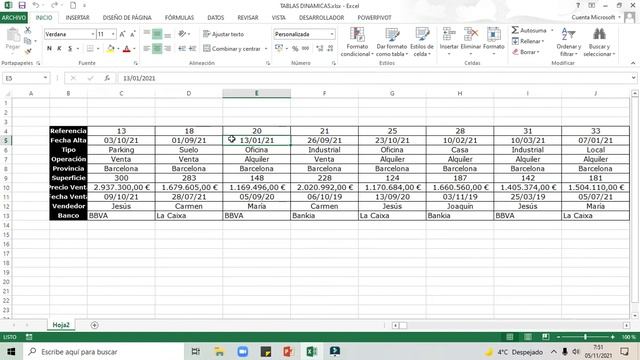The height and width of the screenshot is (360, 640).
Task: Apply thousands separator 000 icon
Action: pos(305,49)
